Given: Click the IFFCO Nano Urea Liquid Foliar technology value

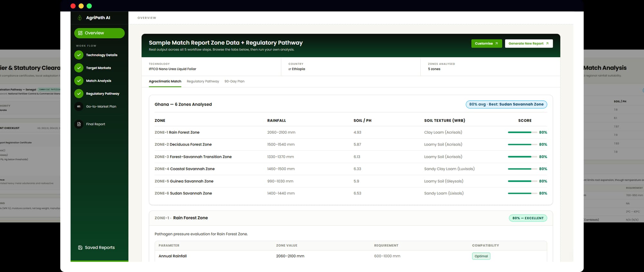Looking at the screenshot, I should click(x=172, y=69).
